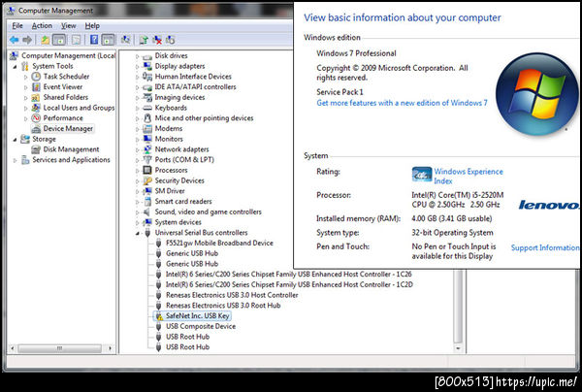Collapse the Storage node
The width and height of the screenshot is (582, 392).
[x=16, y=139]
